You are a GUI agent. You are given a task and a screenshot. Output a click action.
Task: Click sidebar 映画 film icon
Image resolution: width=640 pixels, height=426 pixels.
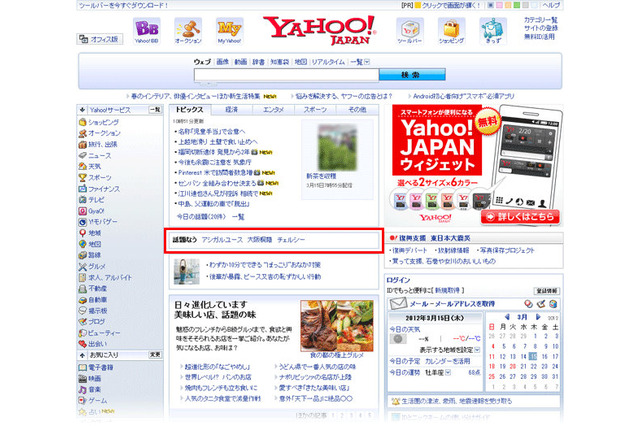coord(82,378)
